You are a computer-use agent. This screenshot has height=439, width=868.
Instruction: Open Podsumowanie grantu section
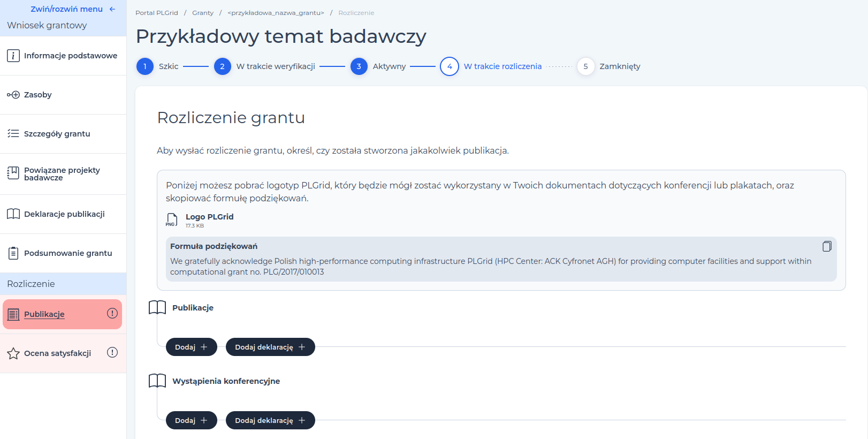pos(63,253)
